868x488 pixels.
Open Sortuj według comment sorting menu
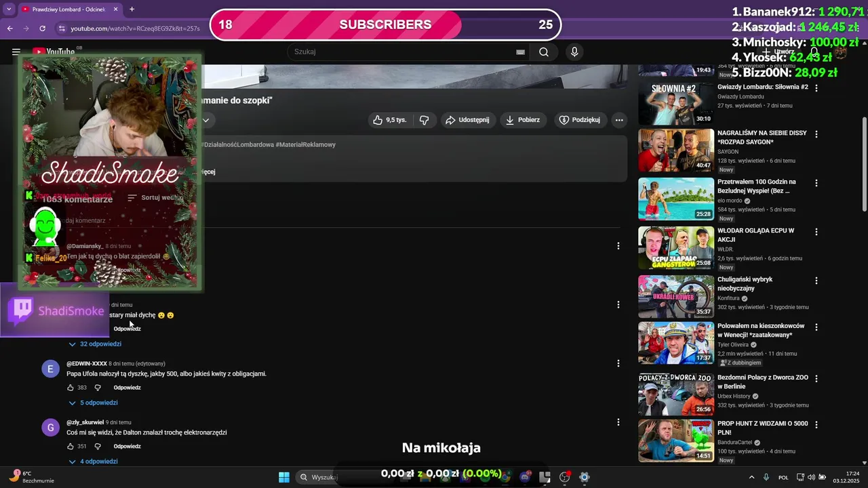pyautogui.click(x=155, y=198)
